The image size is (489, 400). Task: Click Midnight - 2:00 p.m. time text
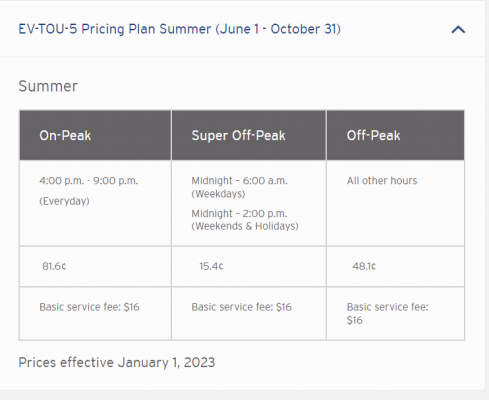(x=239, y=213)
